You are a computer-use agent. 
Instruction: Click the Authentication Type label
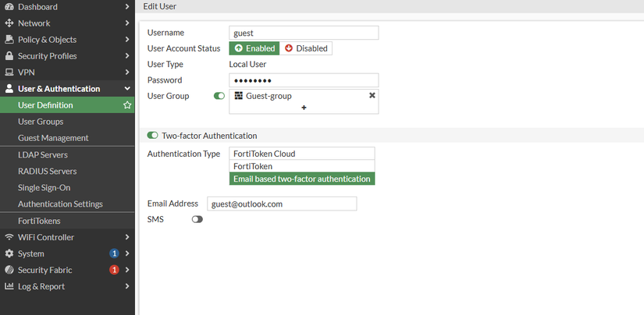(183, 154)
